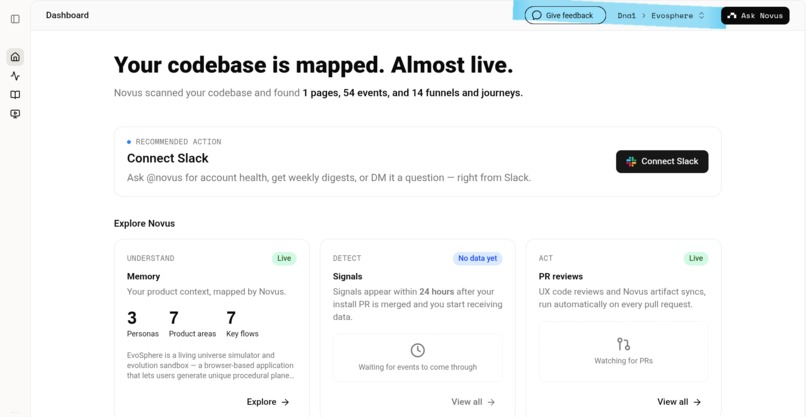Click the Explore Novus section heading

[x=144, y=224]
